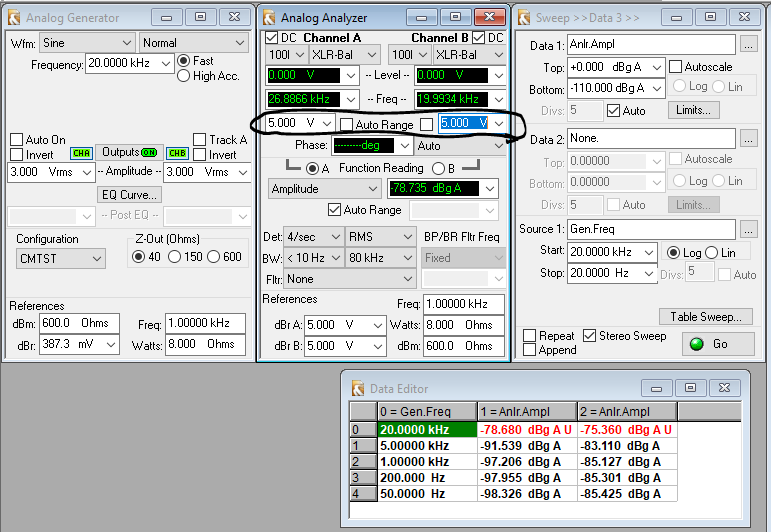Select the 20.0000 kHz cell in Data Editor
The image size is (771, 532).
pos(427,430)
